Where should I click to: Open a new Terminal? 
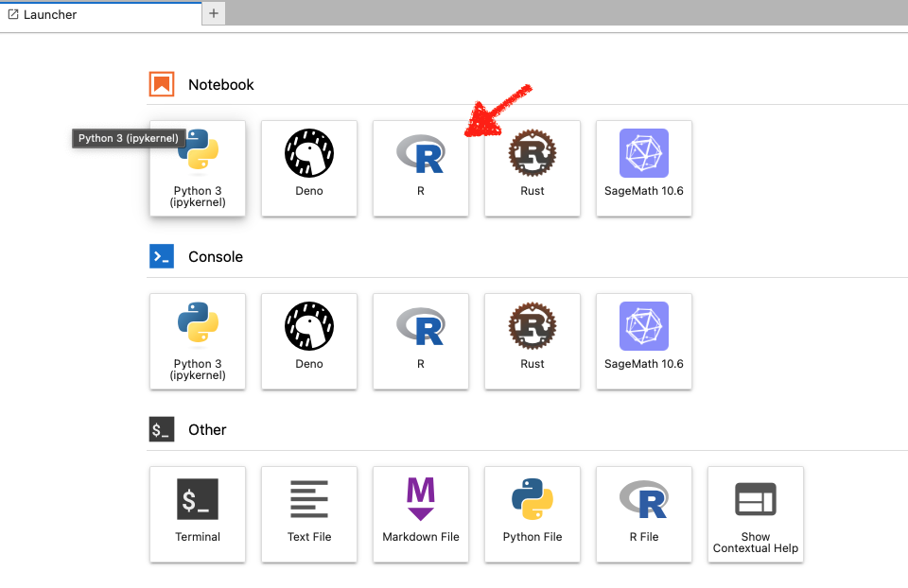coord(198,514)
